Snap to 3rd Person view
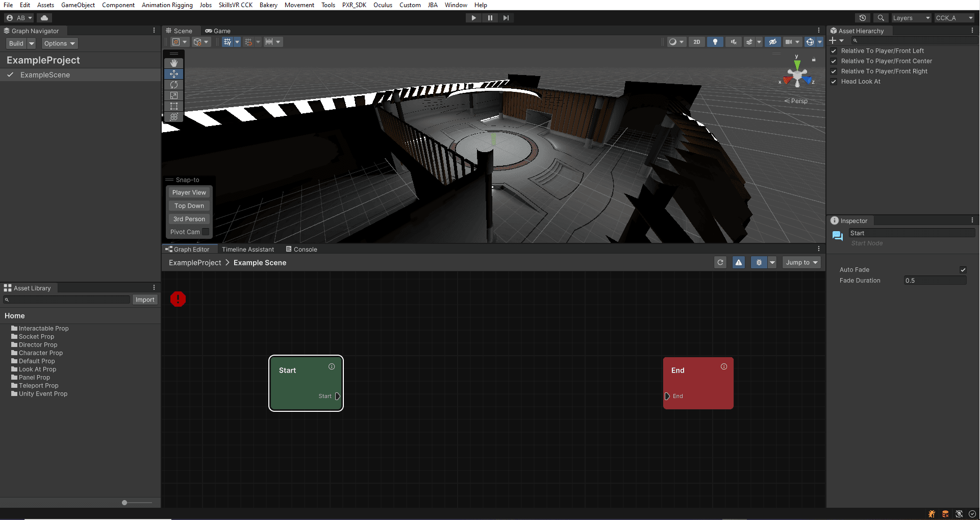Viewport: 980px width, 520px height. (189, 219)
